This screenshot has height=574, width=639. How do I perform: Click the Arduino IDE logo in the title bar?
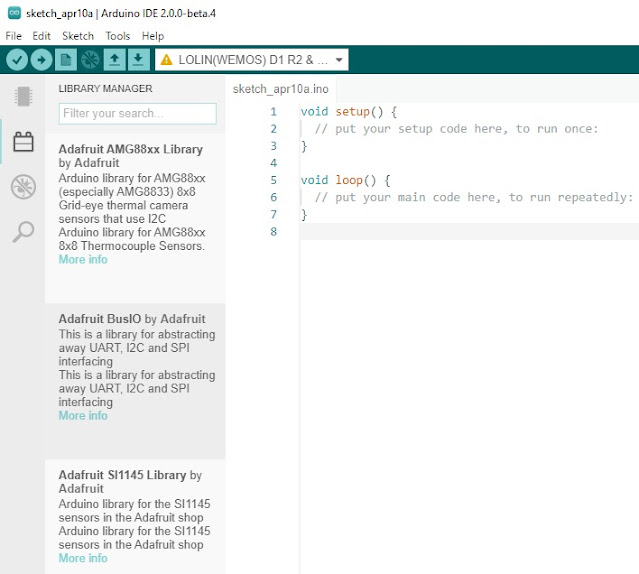pos(14,13)
